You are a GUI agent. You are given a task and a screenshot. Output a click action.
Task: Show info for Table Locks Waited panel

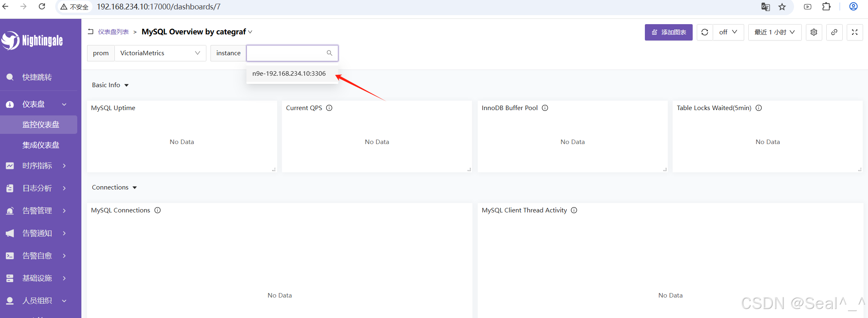758,108
